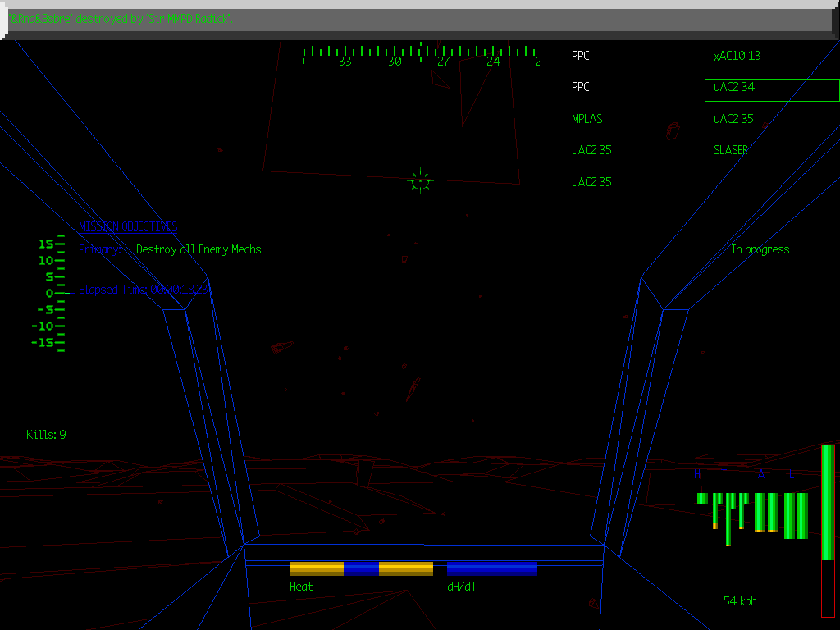Select the MPLAS medium pulse laser
The width and height of the screenshot is (840, 630).
tap(587, 118)
